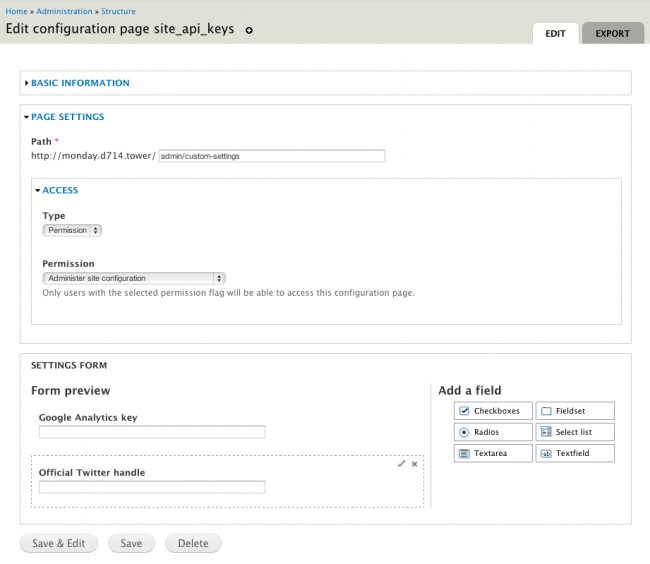Screen dimensions: 650x564
Task: Select the Edit tab
Action: click(555, 33)
